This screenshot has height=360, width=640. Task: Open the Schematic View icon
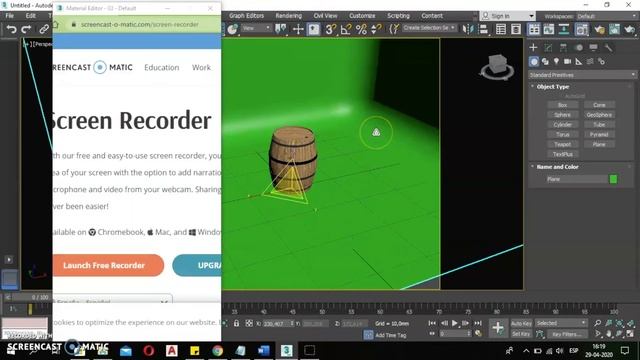click(564, 29)
